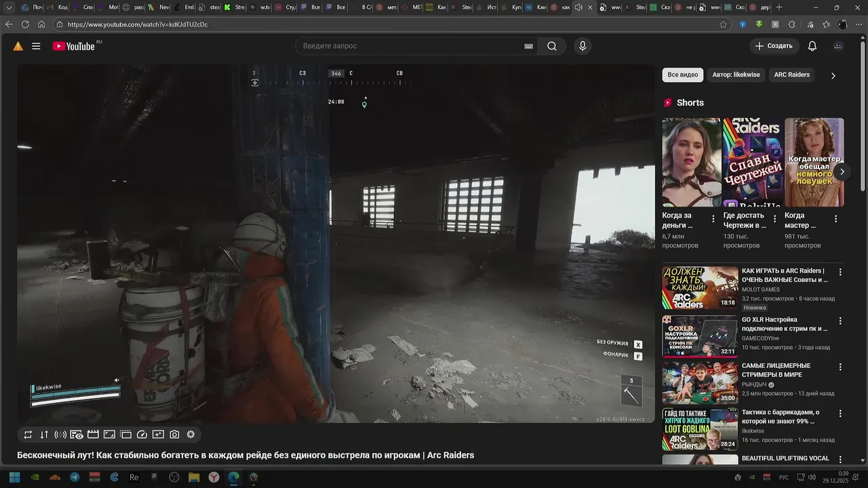
Task: Open the browser three-dots settings menu
Action: [x=859, y=24]
